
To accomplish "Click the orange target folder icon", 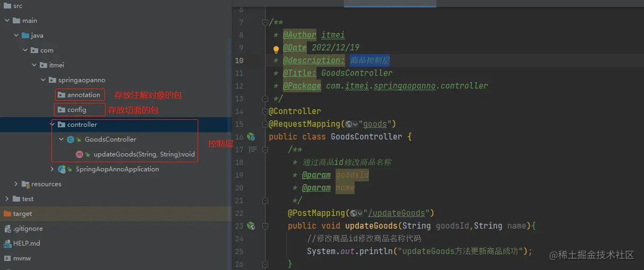I will [7, 214].
